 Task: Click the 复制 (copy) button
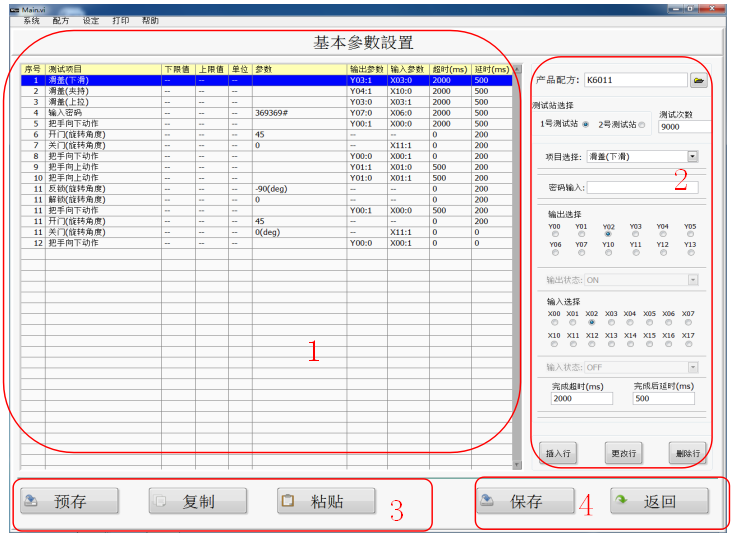click(x=197, y=501)
